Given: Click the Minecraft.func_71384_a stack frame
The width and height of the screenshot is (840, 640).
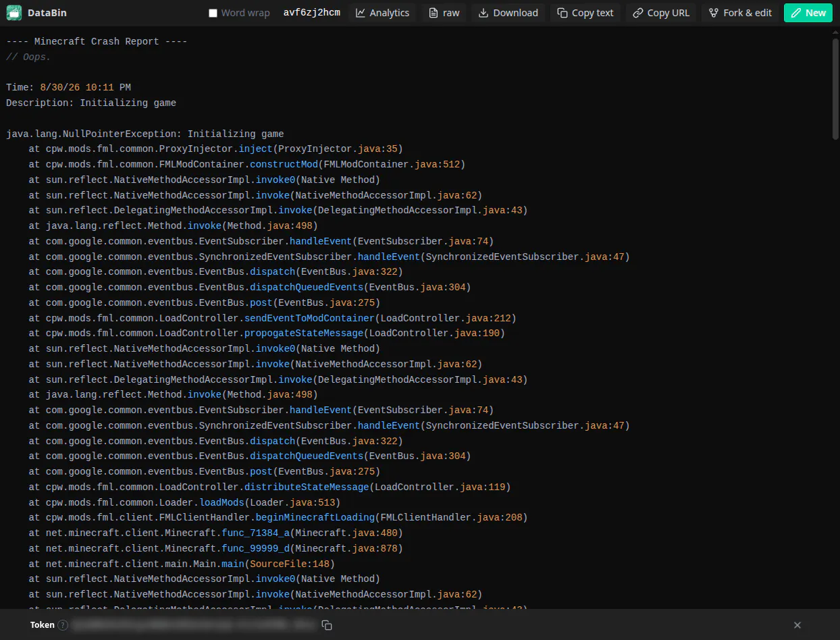Looking at the screenshot, I should click(215, 533).
